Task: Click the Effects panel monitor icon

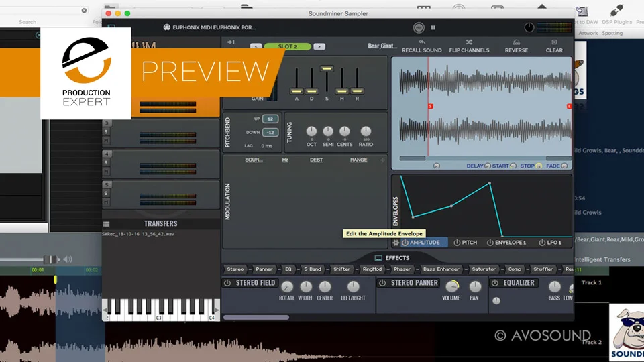Action: 378,258
